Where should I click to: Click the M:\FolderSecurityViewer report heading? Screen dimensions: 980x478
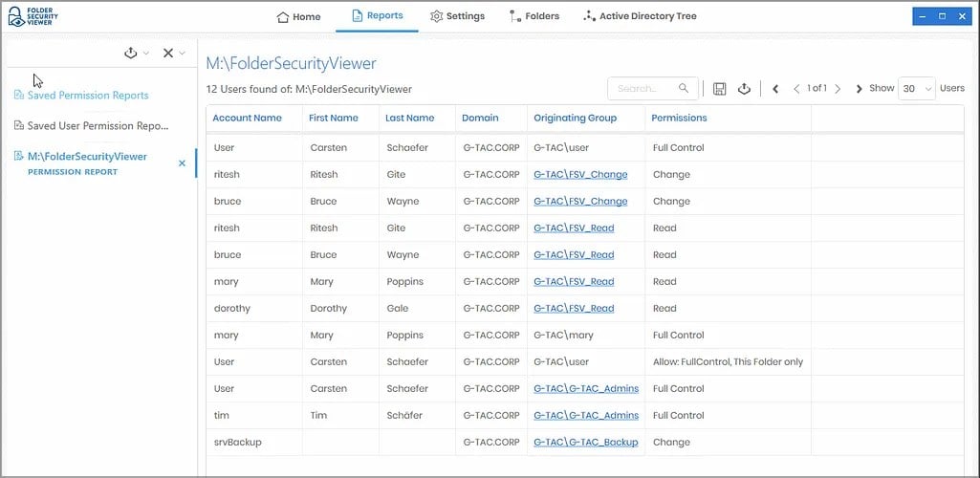[x=291, y=63]
